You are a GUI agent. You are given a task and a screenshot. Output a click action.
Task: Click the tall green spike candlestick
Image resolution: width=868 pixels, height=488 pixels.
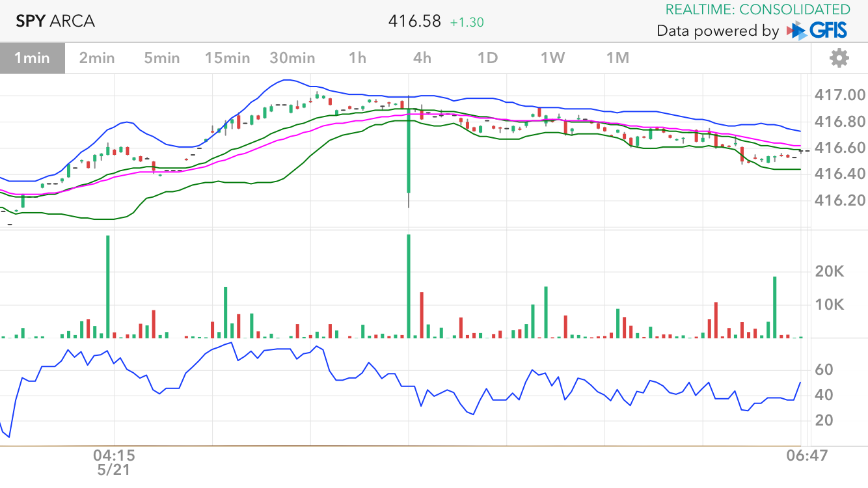409,151
